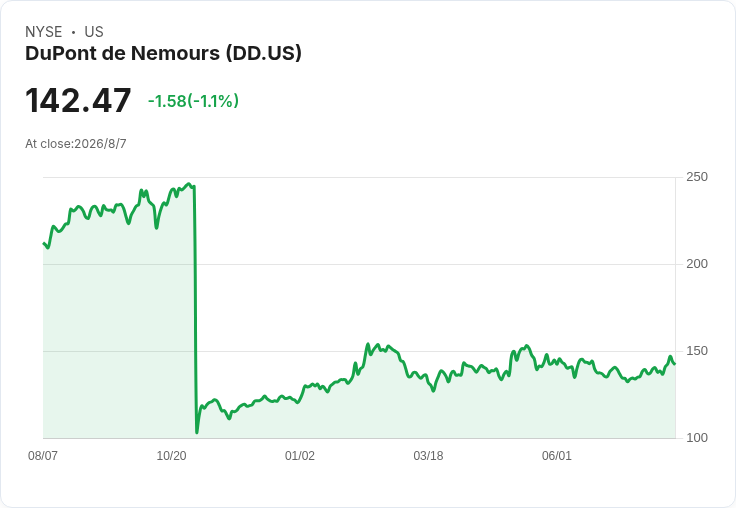Click the US market label
This screenshot has width=736, height=508.
tap(94, 32)
